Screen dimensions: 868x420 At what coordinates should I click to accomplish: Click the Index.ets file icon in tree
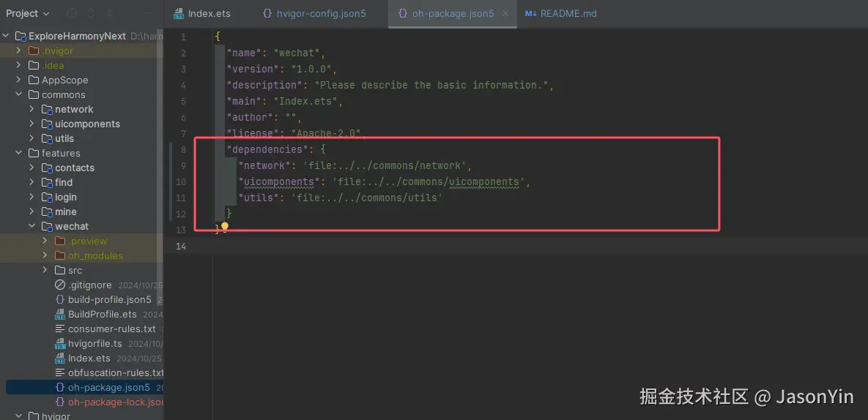60,358
